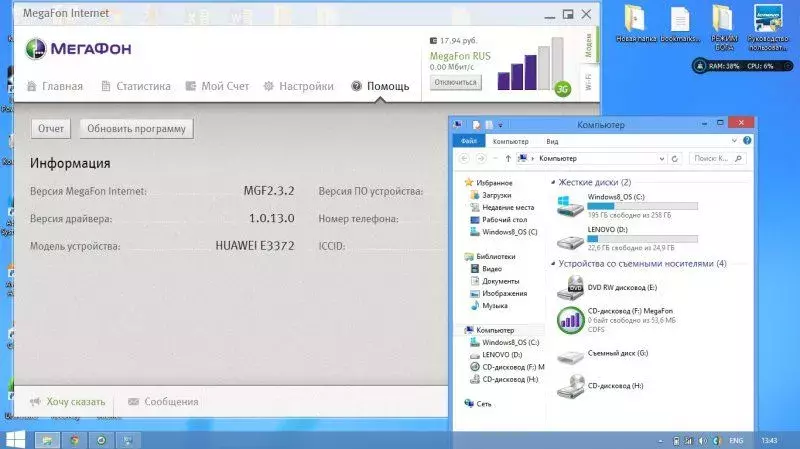800x449 pixels.
Task: Open Сообщения at the bottom
Action: (x=163, y=402)
